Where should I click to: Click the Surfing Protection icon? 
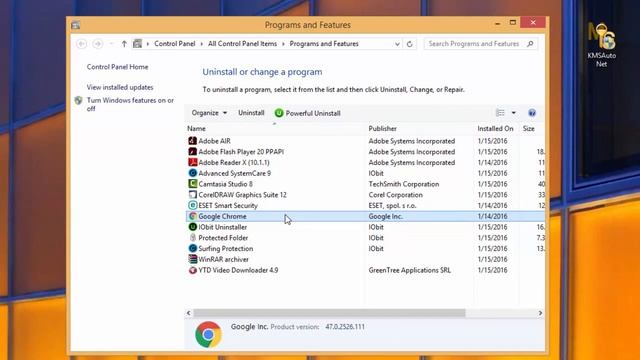click(x=193, y=249)
